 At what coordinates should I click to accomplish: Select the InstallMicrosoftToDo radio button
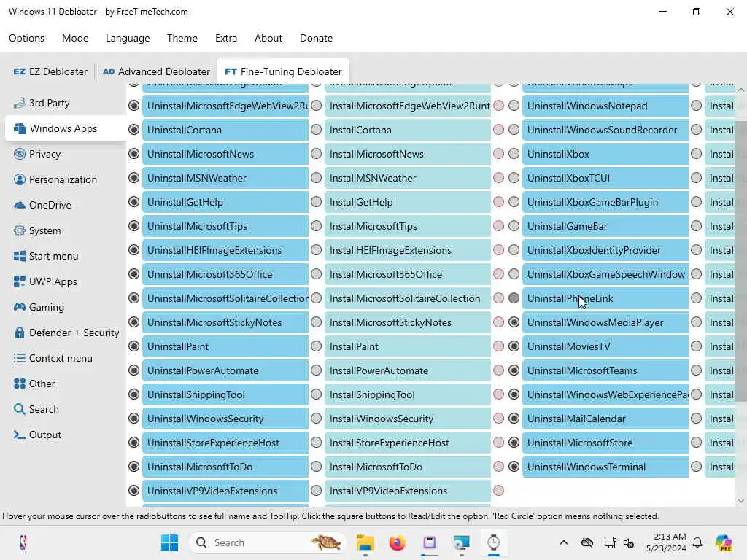point(317,467)
